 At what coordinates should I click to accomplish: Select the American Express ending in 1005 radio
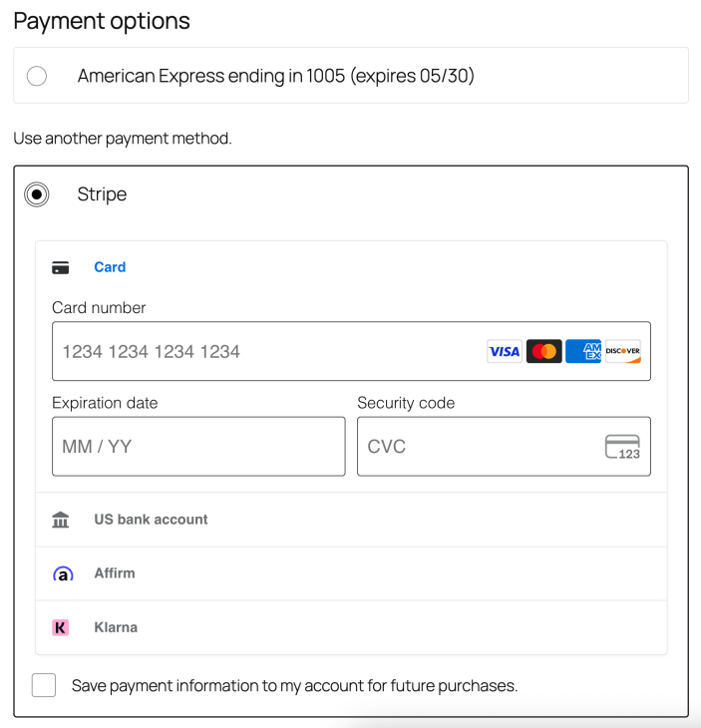tap(37, 76)
